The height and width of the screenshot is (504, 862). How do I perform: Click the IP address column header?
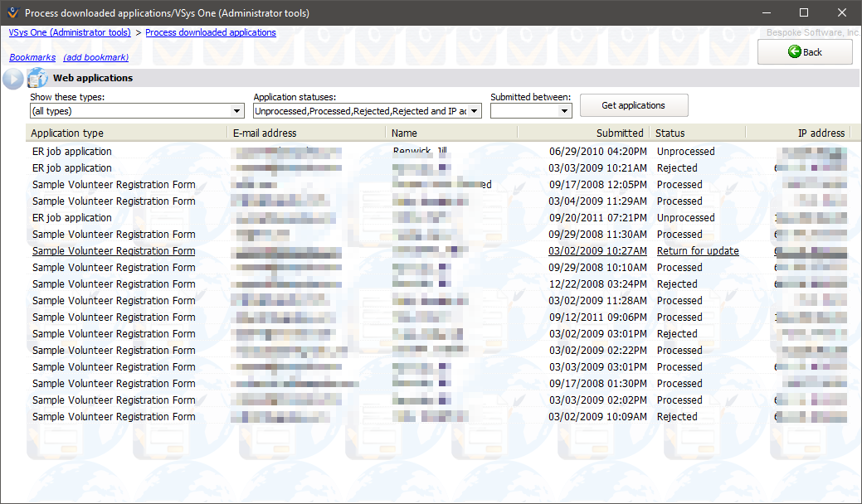pos(820,133)
